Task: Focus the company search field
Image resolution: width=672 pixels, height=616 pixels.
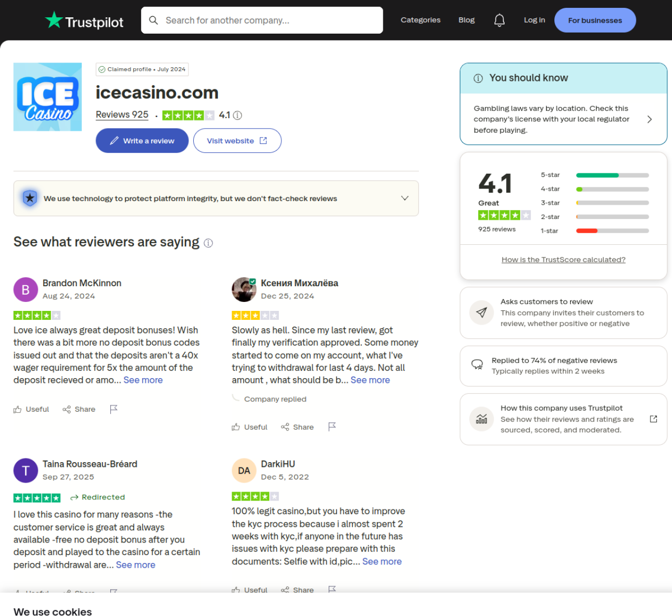Action: click(262, 20)
